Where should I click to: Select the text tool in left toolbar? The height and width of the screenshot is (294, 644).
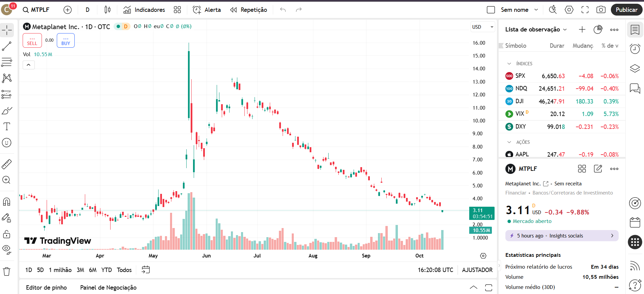coord(7,127)
